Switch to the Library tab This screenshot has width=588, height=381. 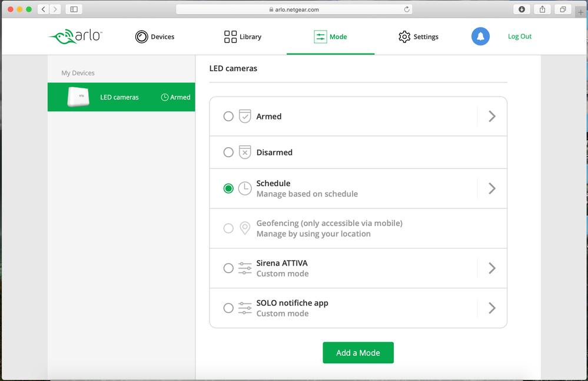click(x=242, y=37)
